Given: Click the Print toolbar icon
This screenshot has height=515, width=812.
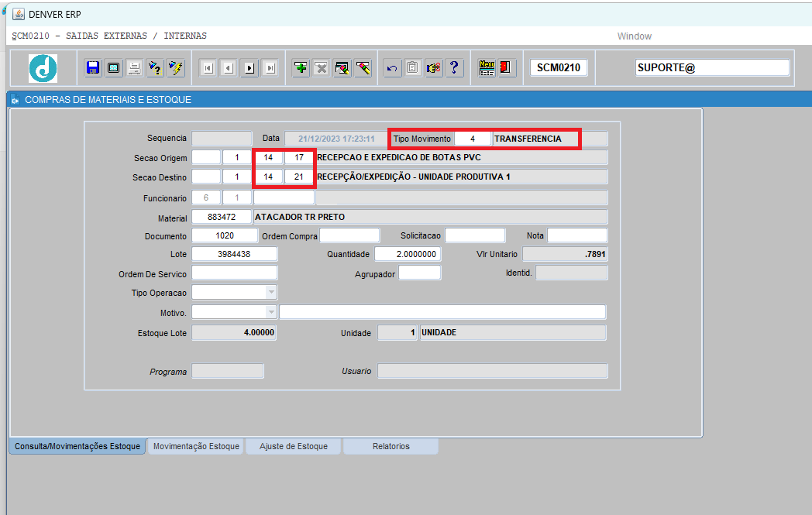Looking at the screenshot, I should (x=135, y=68).
